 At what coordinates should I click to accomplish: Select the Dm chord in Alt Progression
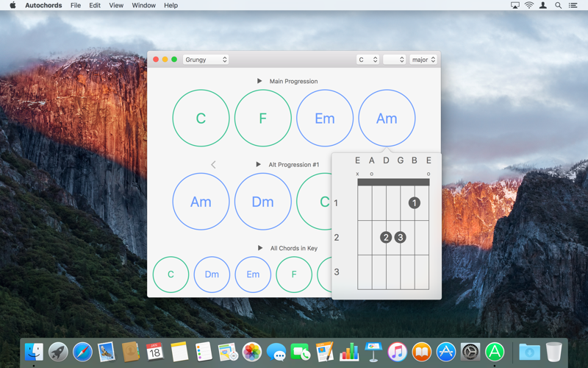coord(263,202)
